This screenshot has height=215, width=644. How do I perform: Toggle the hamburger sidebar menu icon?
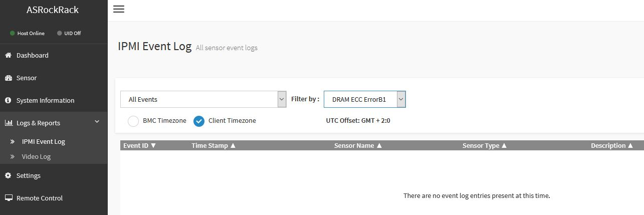pyautogui.click(x=119, y=9)
